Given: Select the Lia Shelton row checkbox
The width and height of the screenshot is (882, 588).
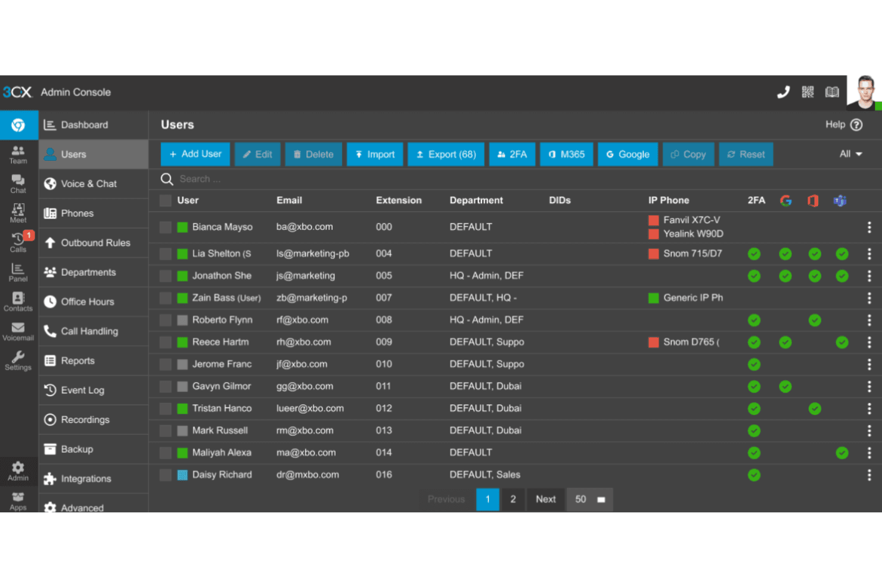Looking at the screenshot, I should [166, 254].
